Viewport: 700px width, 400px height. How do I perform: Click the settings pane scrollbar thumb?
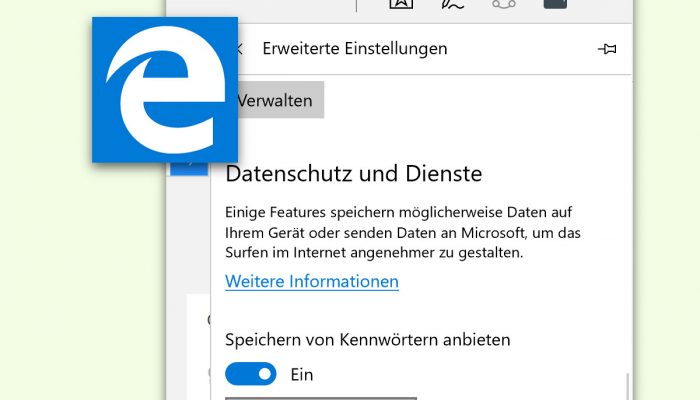coord(627,387)
